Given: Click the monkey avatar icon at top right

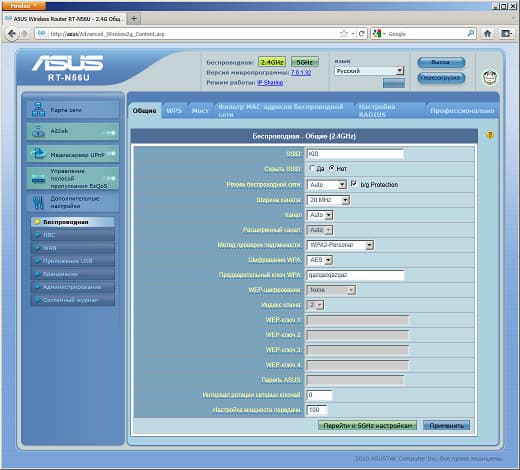Looking at the screenshot, I should (490, 77).
